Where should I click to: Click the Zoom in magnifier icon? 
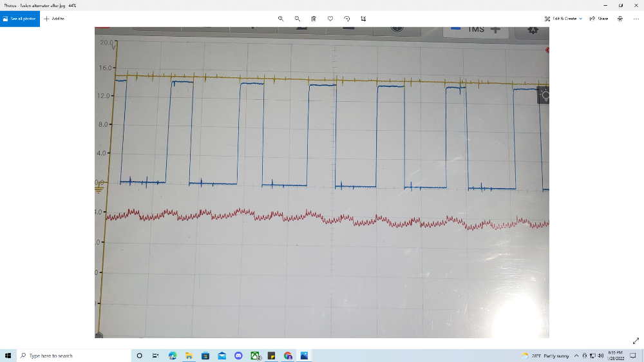pyautogui.click(x=281, y=19)
